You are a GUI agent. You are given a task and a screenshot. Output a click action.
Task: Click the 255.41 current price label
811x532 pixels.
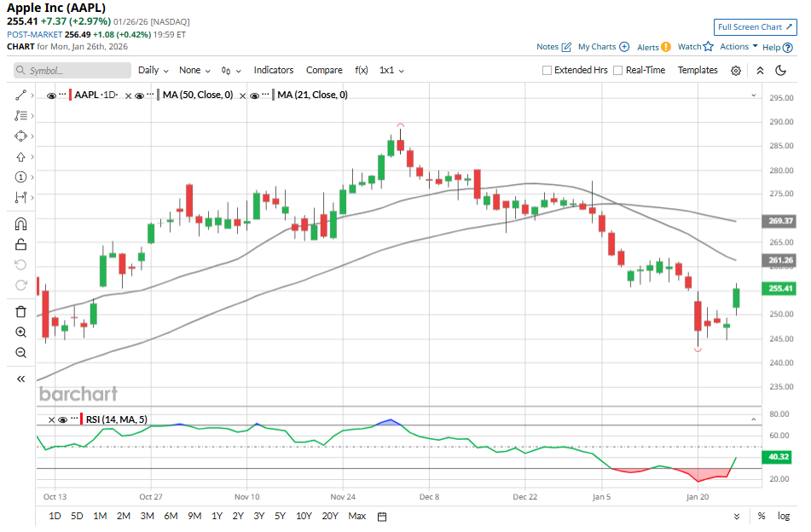coord(779,288)
